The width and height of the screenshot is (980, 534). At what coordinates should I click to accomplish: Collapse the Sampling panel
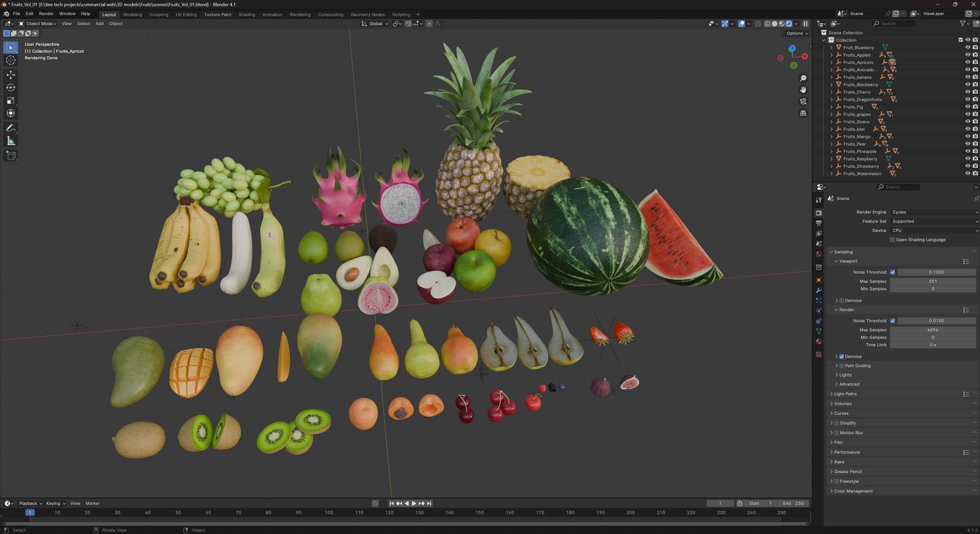click(843, 252)
